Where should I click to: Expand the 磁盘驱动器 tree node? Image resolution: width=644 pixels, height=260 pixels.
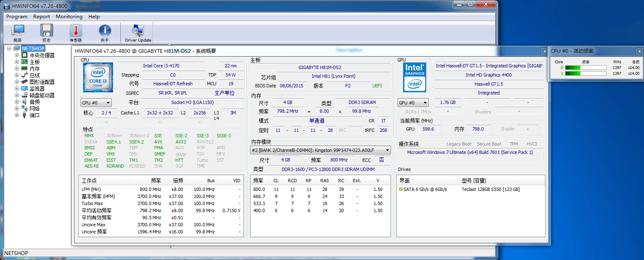pos(17,95)
